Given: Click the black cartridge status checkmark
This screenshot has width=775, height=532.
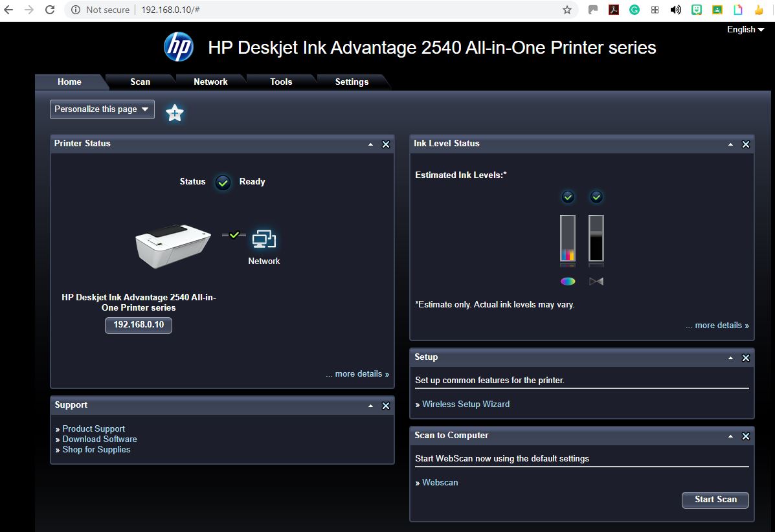Looking at the screenshot, I should pyautogui.click(x=596, y=197).
